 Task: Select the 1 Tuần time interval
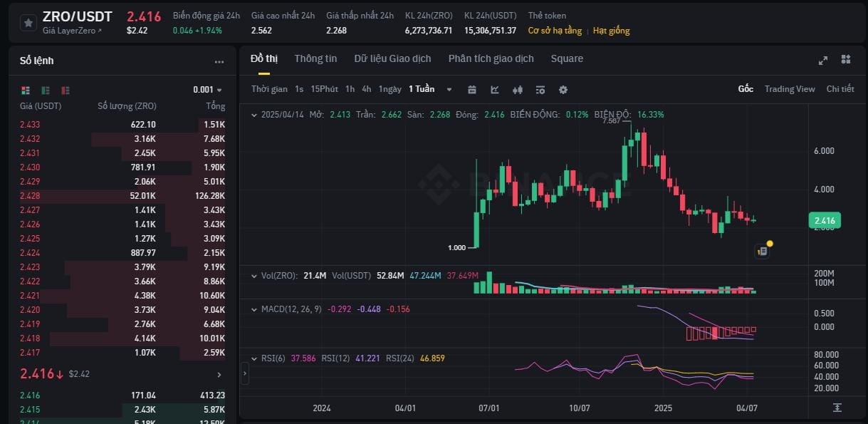[x=422, y=89]
